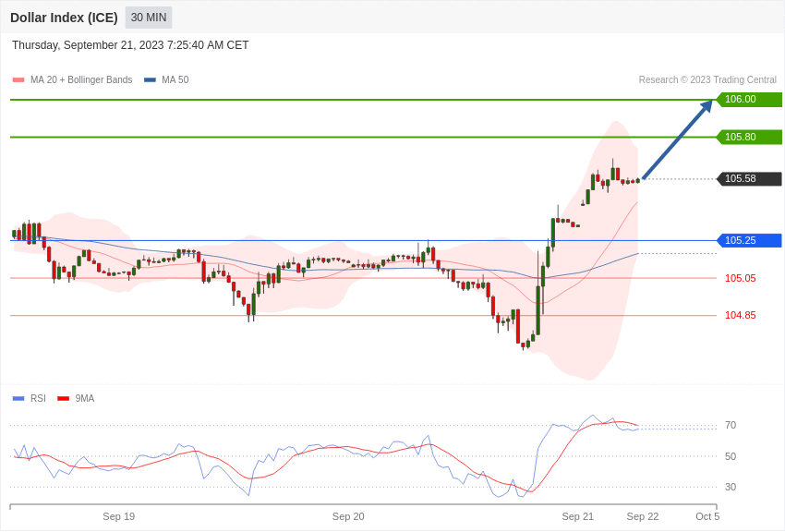Click the date and time stamp text

click(x=130, y=45)
